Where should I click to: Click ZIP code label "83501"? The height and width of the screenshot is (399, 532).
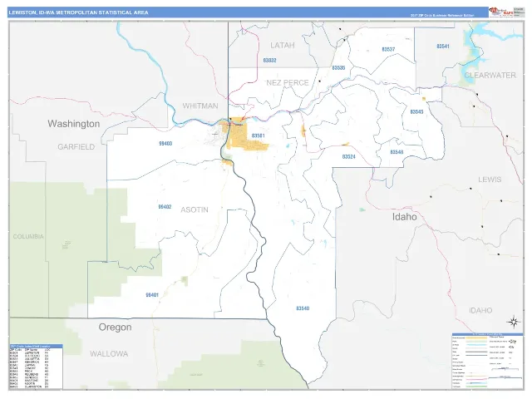point(259,135)
